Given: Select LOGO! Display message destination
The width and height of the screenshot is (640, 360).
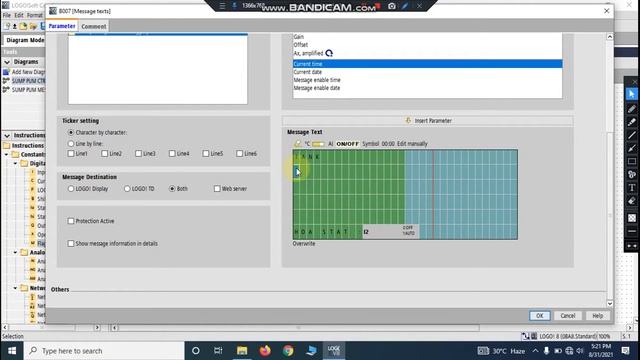Looking at the screenshot, I should pyautogui.click(x=71, y=189).
